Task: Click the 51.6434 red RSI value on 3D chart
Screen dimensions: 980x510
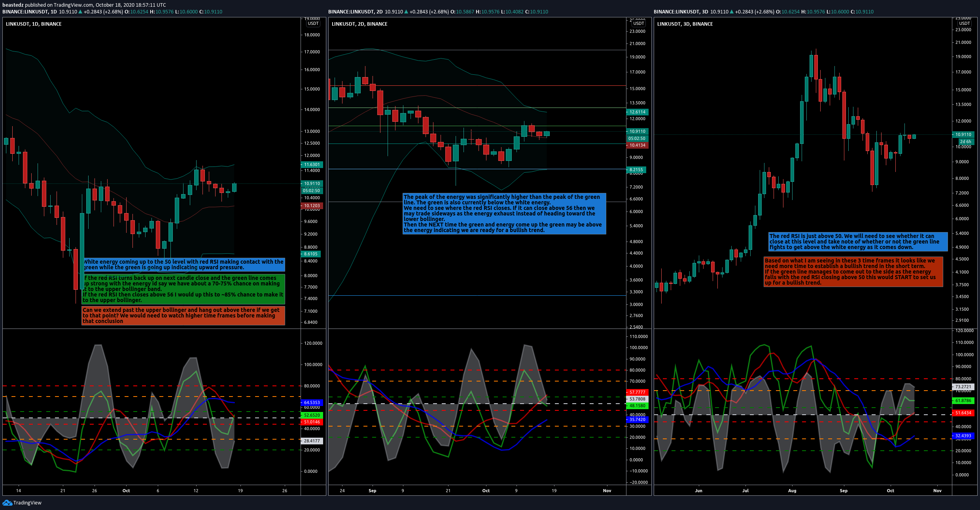Action: click(963, 413)
